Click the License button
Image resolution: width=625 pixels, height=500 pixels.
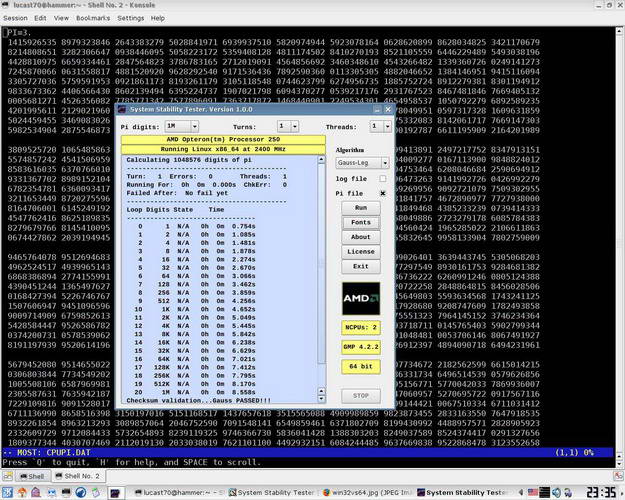point(361,252)
